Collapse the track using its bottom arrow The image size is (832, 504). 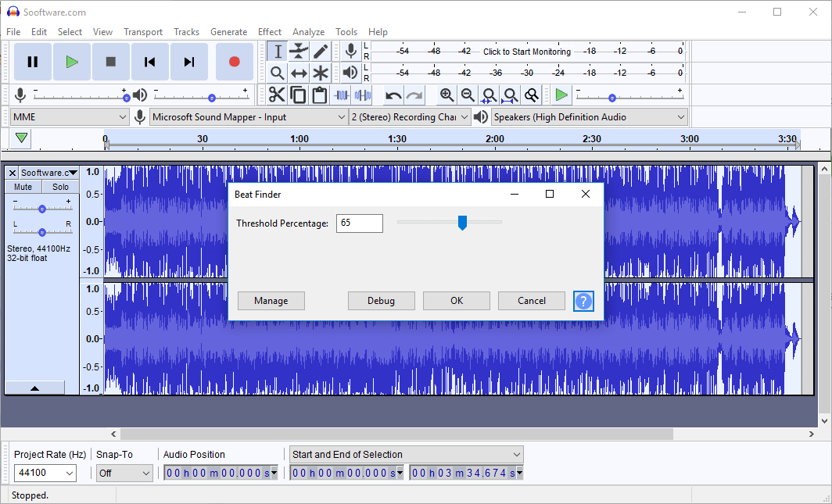(34, 387)
